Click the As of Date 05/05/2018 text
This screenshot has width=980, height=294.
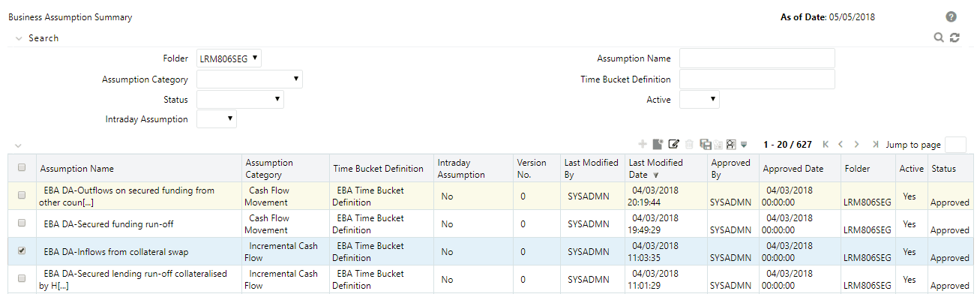(x=828, y=16)
